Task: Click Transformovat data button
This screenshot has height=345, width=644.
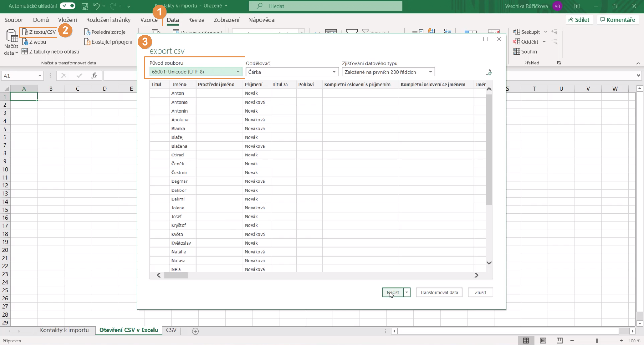Action: click(x=439, y=292)
